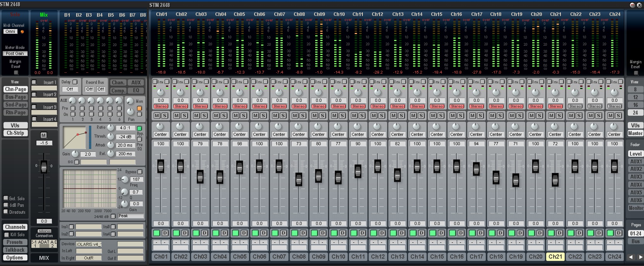
Task: Click the Talkback button
Action: pyautogui.click(x=15, y=250)
